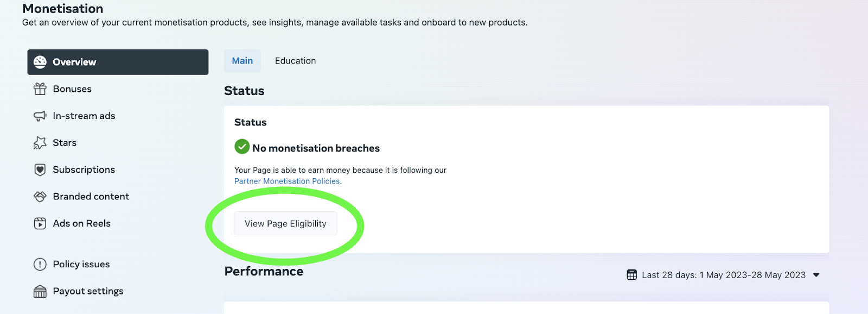868x314 pixels.
Task: Open the Partner Monetisation Policies link
Action: pyautogui.click(x=287, y=181)
